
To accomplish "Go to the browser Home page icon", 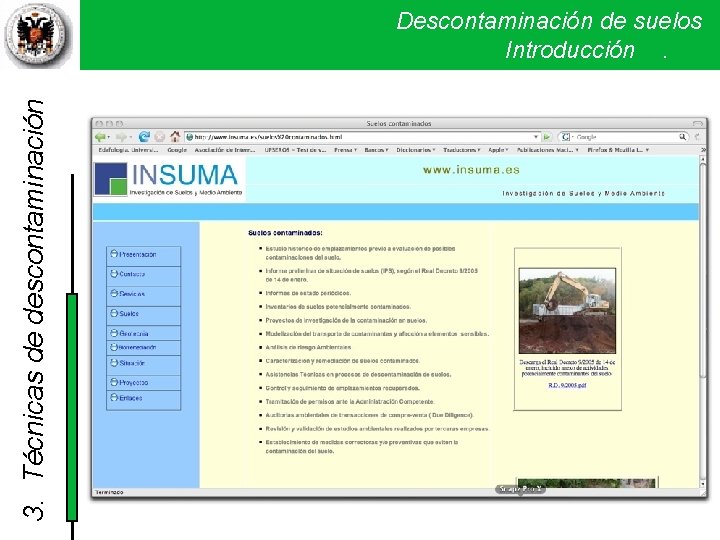I will click(174, 136).
